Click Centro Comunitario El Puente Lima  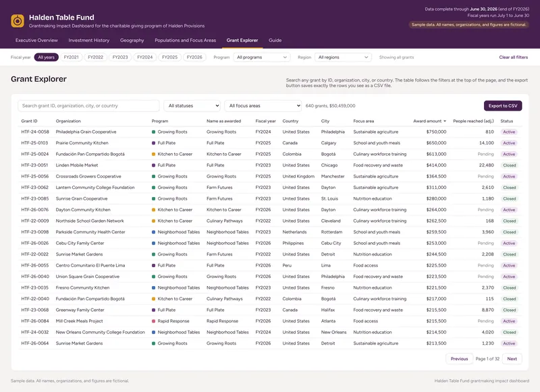tap(90, 265)
